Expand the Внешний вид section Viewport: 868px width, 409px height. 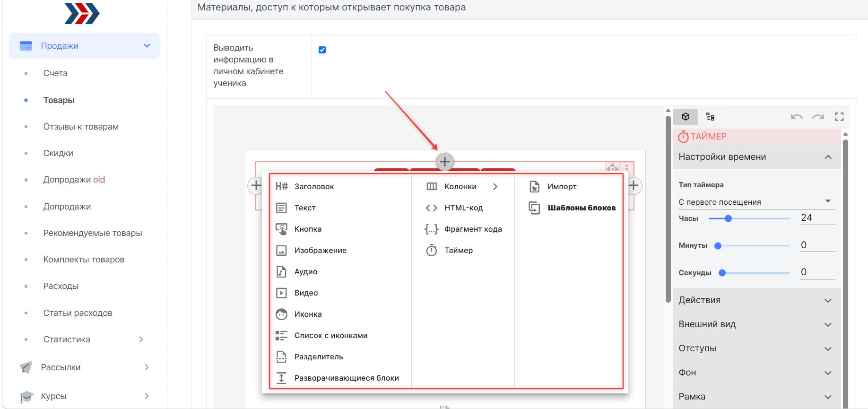tap(756, 324)
